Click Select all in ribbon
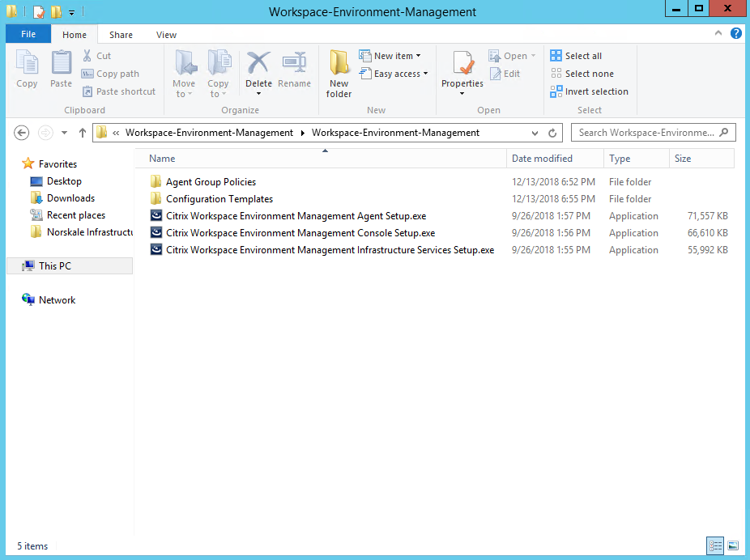Image resolution: width=750 pixels, height=560 pixels. [x=576, y=56]
